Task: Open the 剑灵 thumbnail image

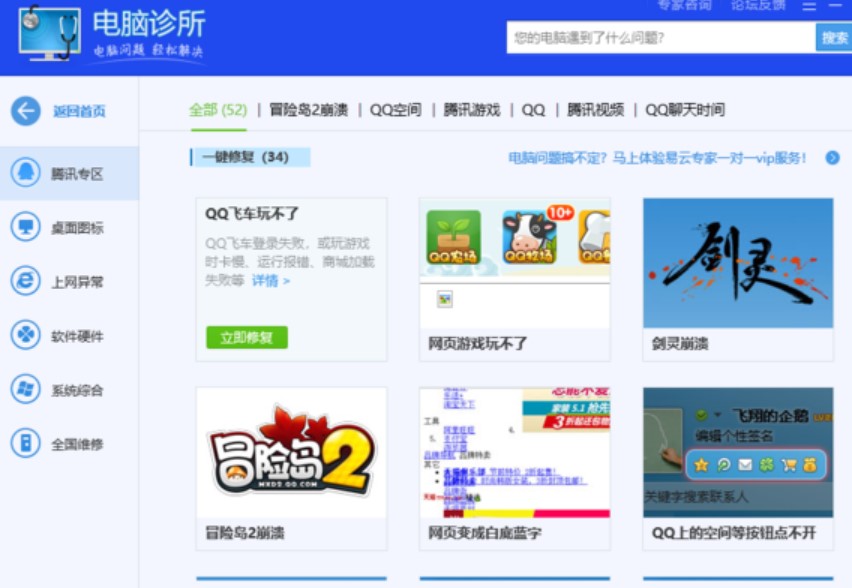Action: click(738, 263)
